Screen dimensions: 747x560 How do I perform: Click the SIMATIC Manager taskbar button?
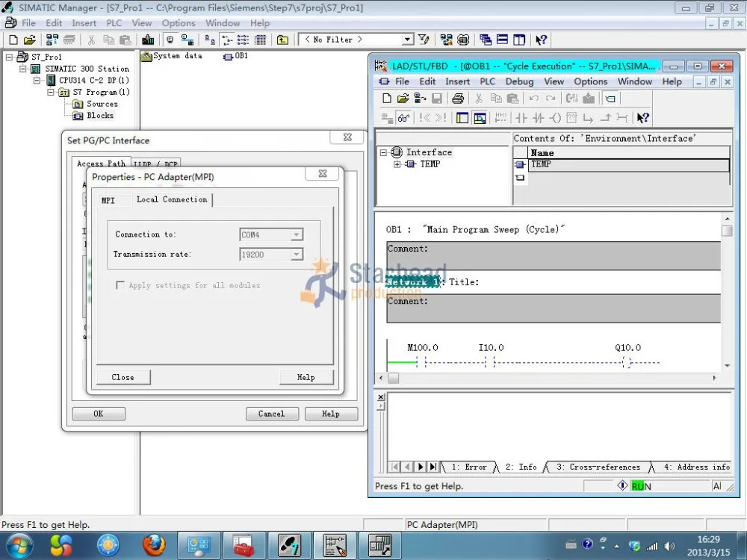pyautogui.click(x=289, y=545)
